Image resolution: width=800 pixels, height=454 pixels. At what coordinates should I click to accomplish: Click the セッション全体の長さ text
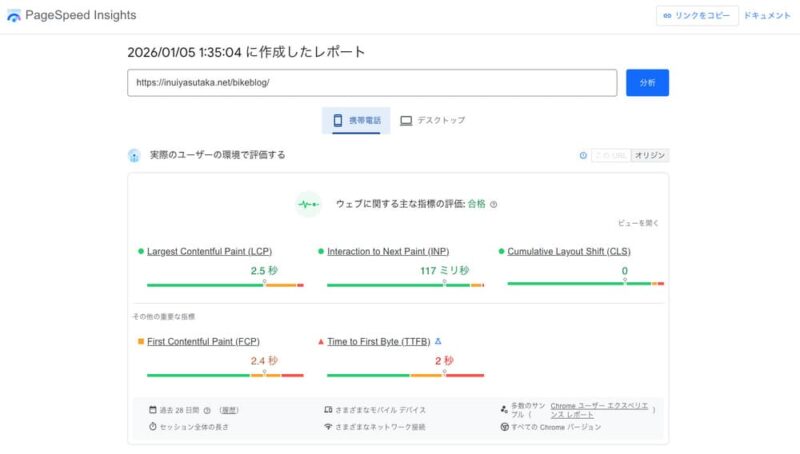[194, 427]
